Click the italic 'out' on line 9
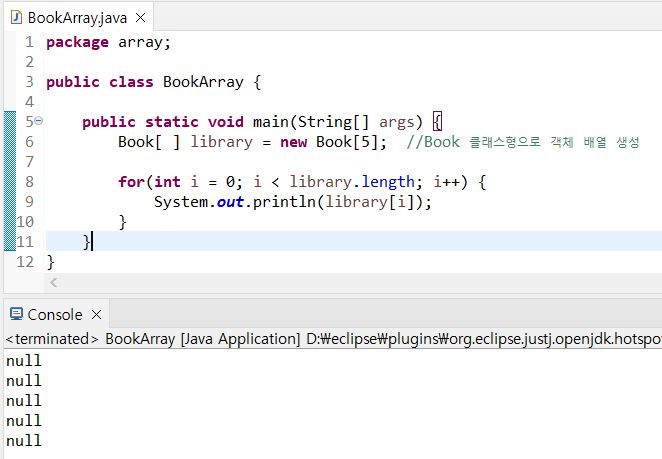 coord(230,202)
